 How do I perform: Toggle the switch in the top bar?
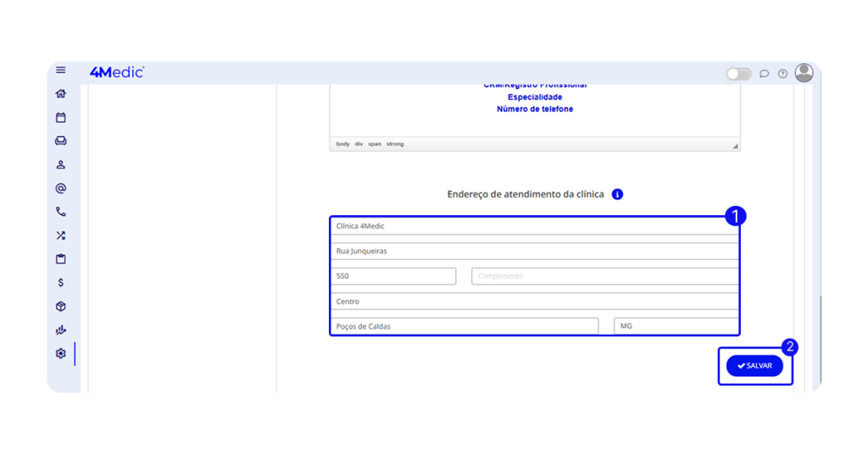click(x=738, y=74)
